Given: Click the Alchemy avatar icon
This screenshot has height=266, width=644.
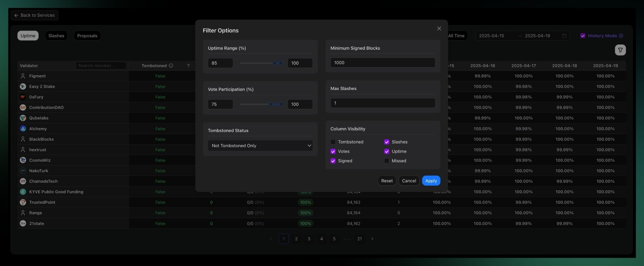Looking at the screenshot, I should coord(23,129).
